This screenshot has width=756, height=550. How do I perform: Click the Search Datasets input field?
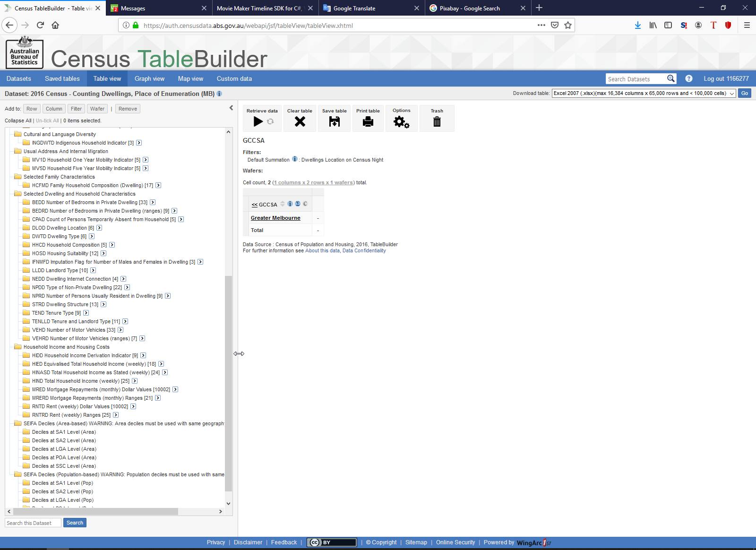coord(636,79)
